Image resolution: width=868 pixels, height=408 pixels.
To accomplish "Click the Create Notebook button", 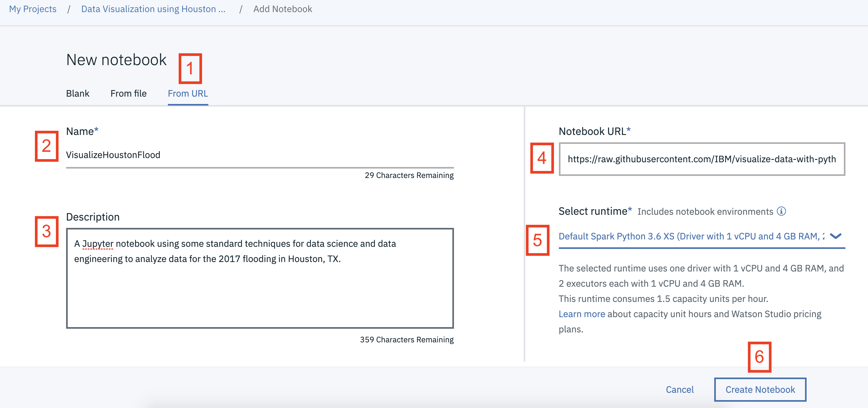I will (760, 389).
